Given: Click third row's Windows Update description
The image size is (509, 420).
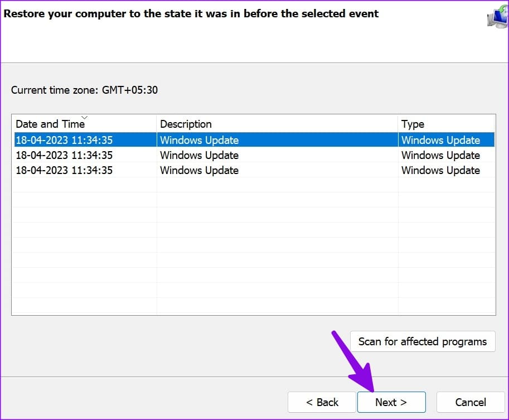Looking at the screenshot, I should pos(200,170).
